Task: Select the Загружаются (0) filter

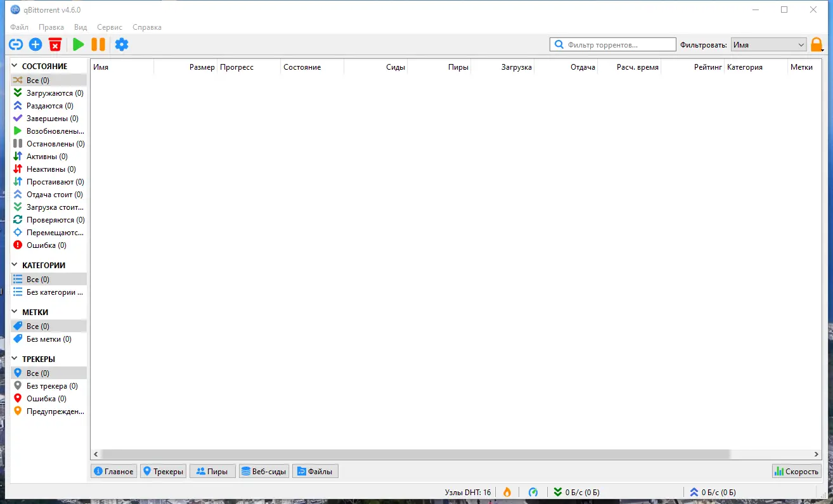Action: tap(49, 93)
